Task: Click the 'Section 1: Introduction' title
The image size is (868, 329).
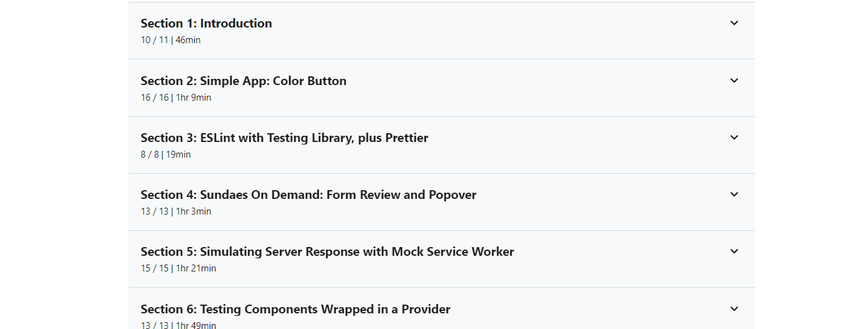Action: click(206, 24)
